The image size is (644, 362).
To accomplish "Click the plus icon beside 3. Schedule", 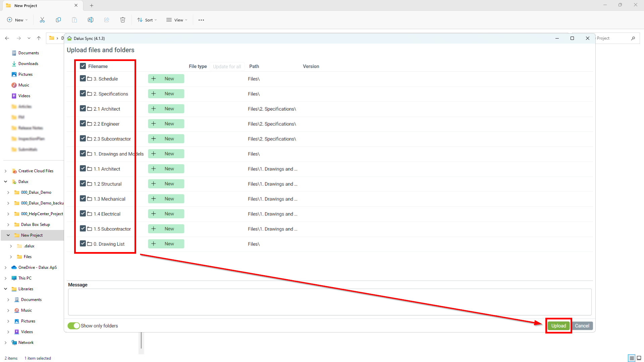I will click(154, 79).
